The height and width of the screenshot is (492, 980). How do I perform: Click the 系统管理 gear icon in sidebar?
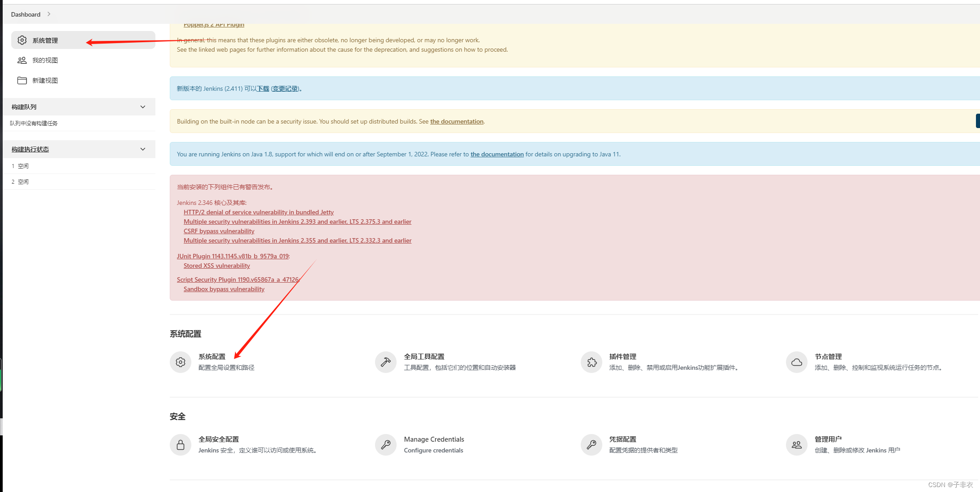(x=22, y=40)
